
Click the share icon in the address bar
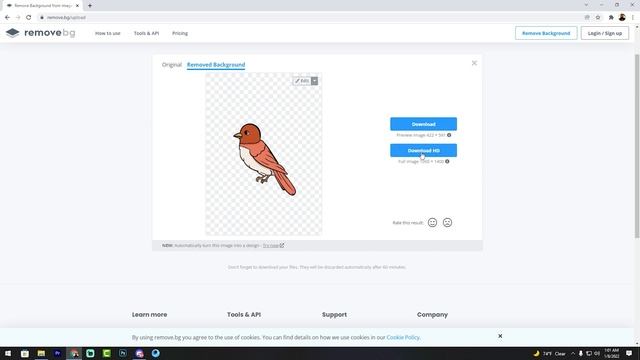coord(587,18)
